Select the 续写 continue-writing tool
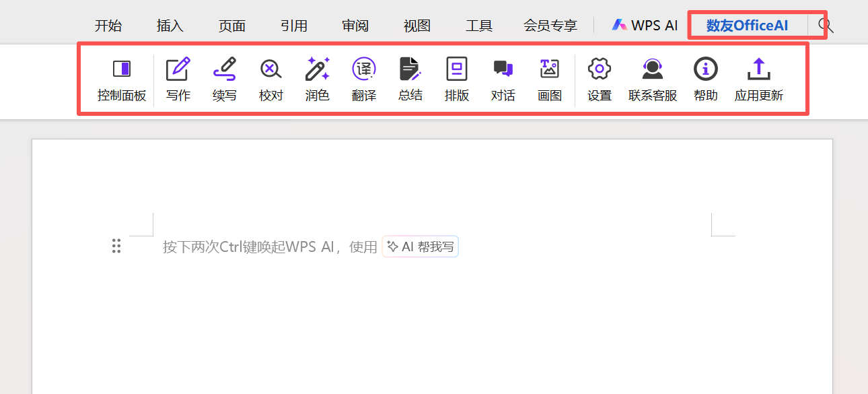 (225, 79)
